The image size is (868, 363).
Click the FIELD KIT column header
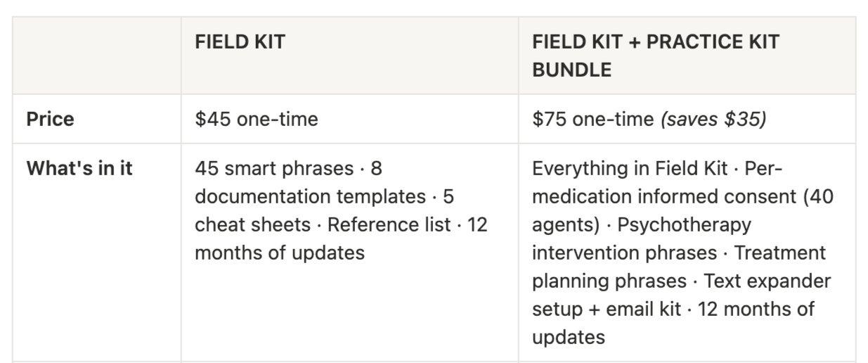(x=240, y=42)
